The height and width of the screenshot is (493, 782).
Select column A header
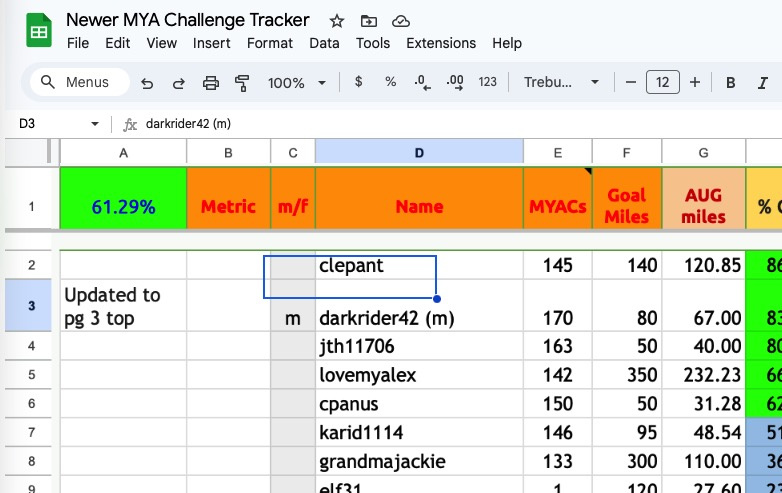(x=123, y=153)
